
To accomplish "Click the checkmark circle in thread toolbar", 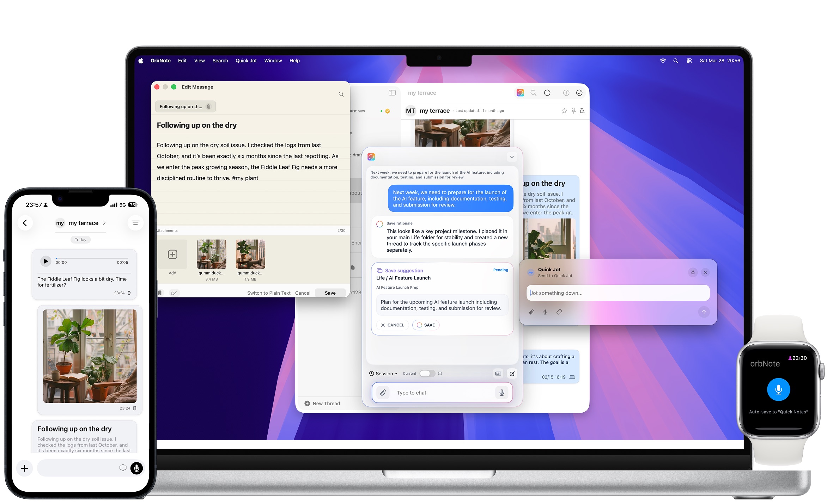I will tap(579, 93).
